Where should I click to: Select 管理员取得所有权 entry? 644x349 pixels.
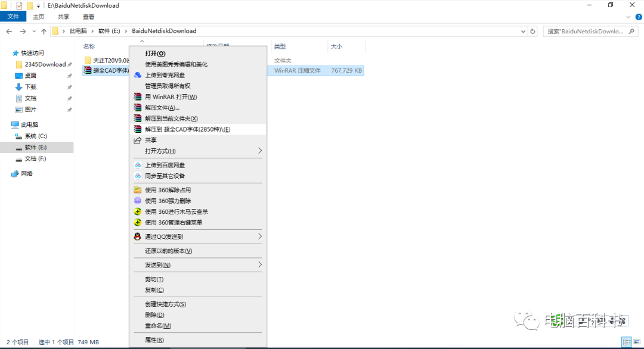coord(198,86)
